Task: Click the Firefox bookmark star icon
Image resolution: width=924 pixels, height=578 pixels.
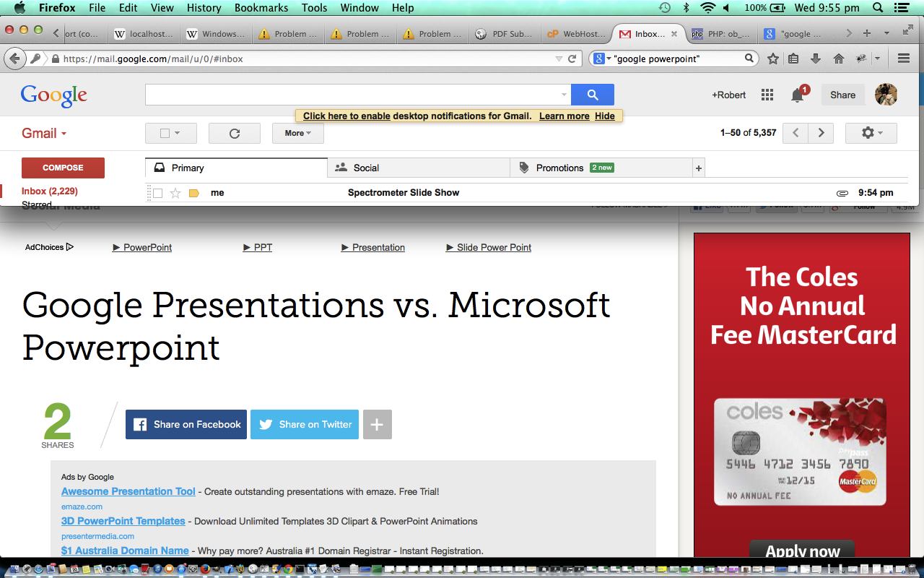Action: [772, 59]
